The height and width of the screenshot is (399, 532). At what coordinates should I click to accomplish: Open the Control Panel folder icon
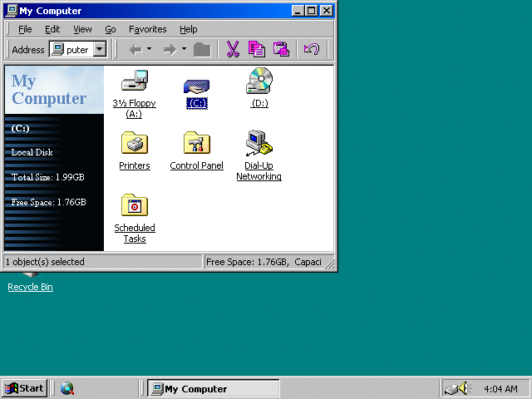click(197, 142)
